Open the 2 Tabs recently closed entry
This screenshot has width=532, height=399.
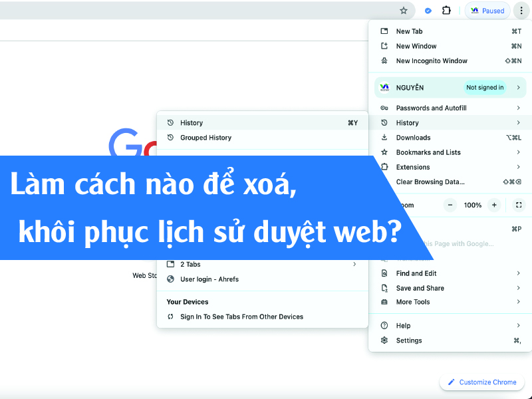coord(263,265)
